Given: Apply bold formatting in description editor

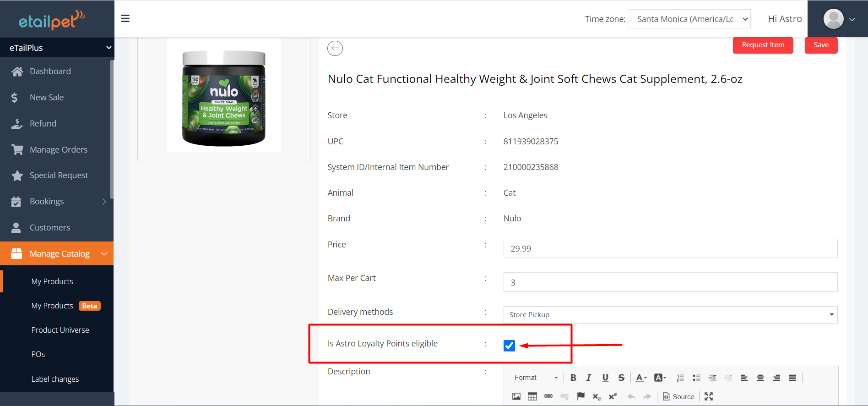Looking at the screenshot, I should 573,378.
